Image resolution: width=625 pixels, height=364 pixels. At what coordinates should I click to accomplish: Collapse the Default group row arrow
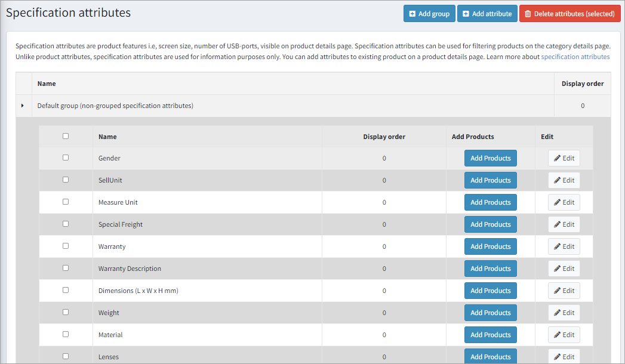pyautogui.click(x=23, y=106)
